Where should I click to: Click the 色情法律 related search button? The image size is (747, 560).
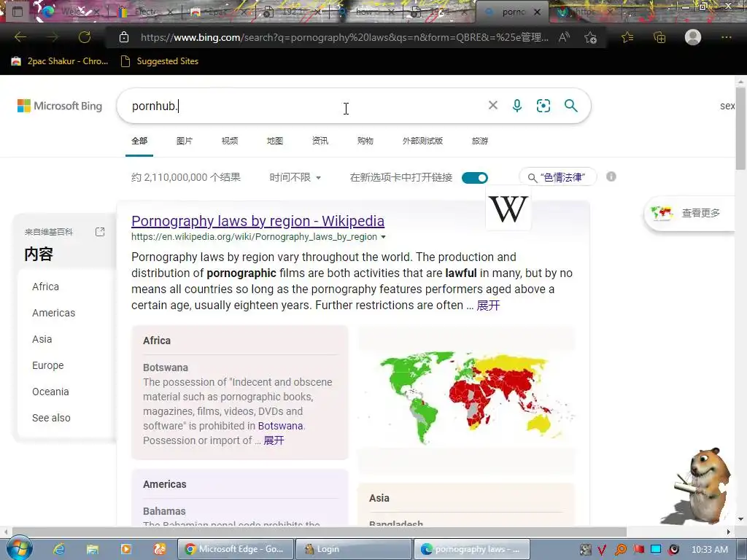557,177
